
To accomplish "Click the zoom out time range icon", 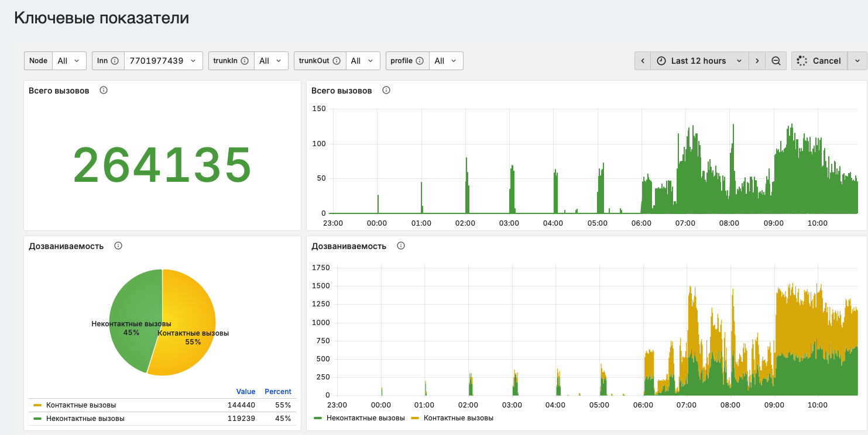I will click(x=776, y=61).
